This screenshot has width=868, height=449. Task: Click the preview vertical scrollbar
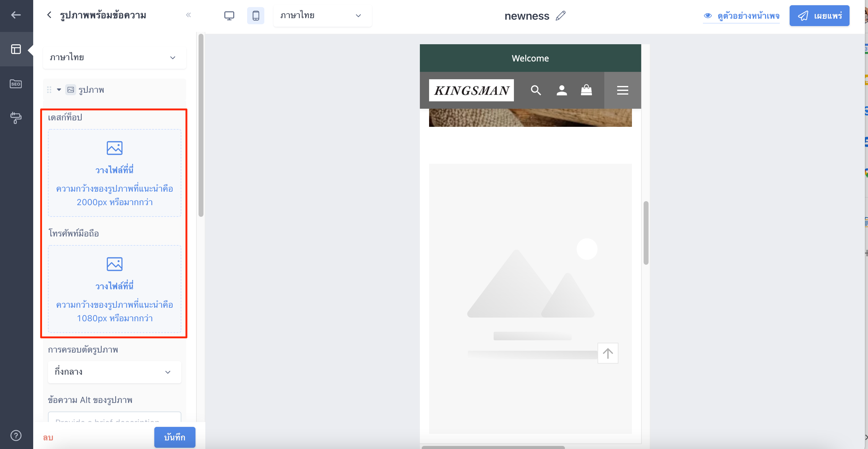[645, 233]
